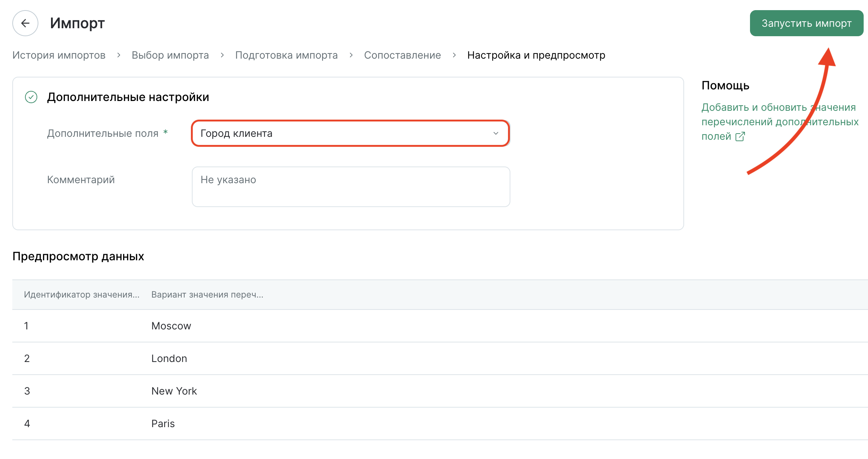Click identifier 4 in Paris row
The width and height of the screenshot is (868, 459).
[27, 424]
